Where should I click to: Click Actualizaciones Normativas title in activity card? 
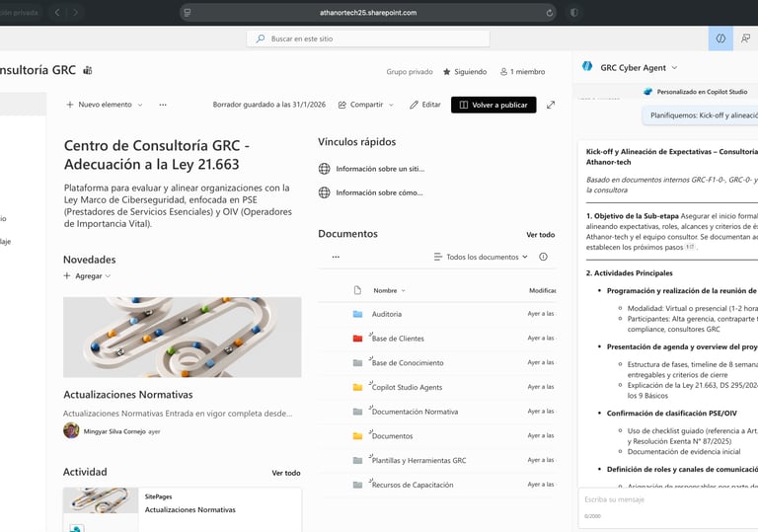pyautogui.click(x=189, y=509)
